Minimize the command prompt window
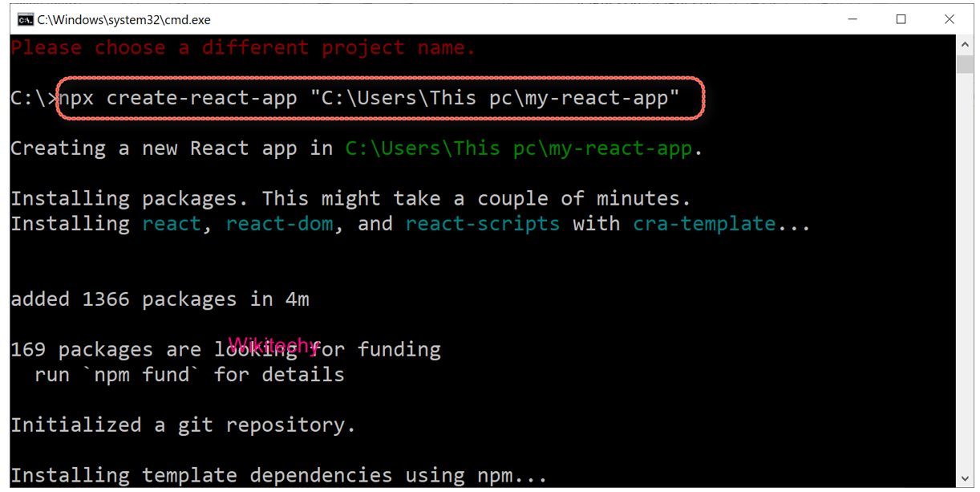This screenshot has height=492, width=980. point(852,19)
